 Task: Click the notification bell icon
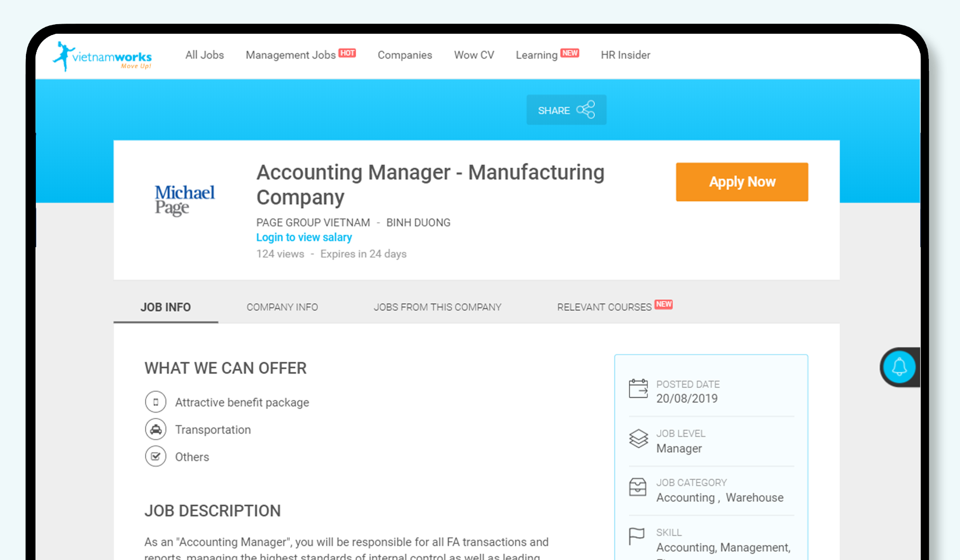click(x=900, y=366)
